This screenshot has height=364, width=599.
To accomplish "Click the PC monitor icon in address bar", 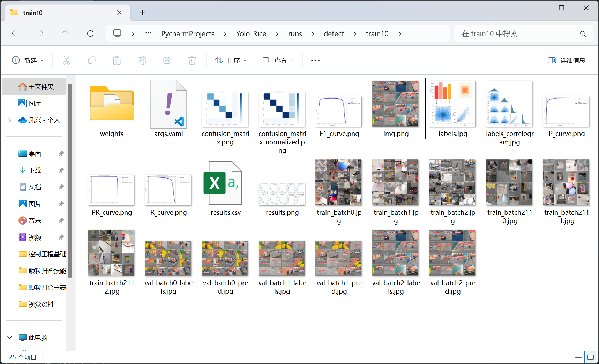I will (117, 33).
